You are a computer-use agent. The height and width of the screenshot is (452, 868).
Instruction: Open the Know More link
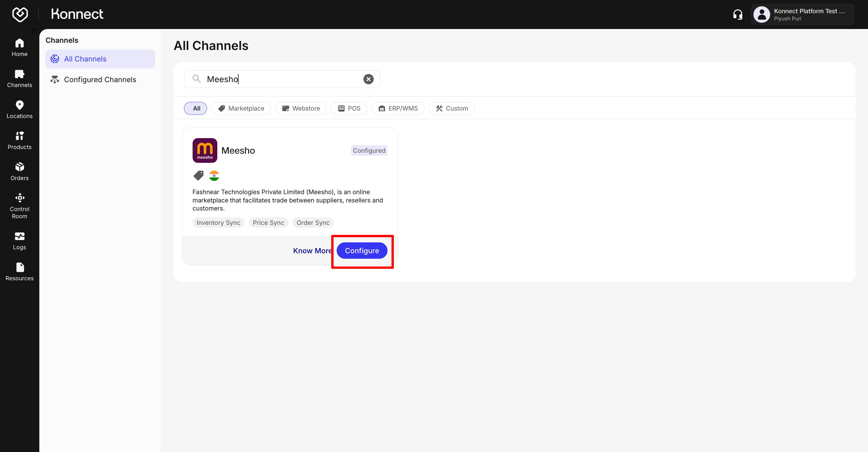pyautogui.click(x=312, y=251)
